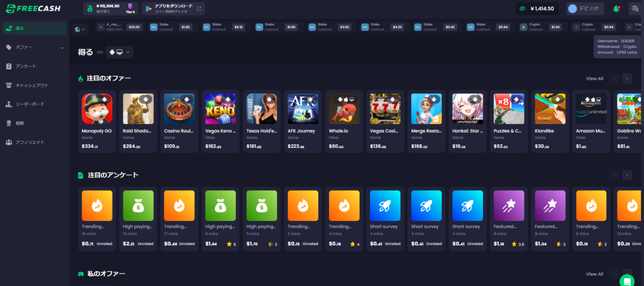Go to 得る in the sidebar
The width and height of the screenshot is (644, 286).
pos(34,29)
